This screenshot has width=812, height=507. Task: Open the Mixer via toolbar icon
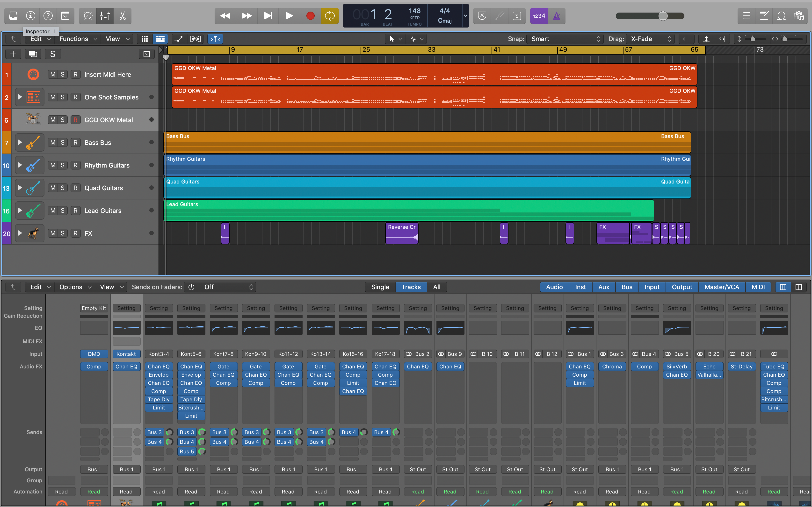(105, 16)
